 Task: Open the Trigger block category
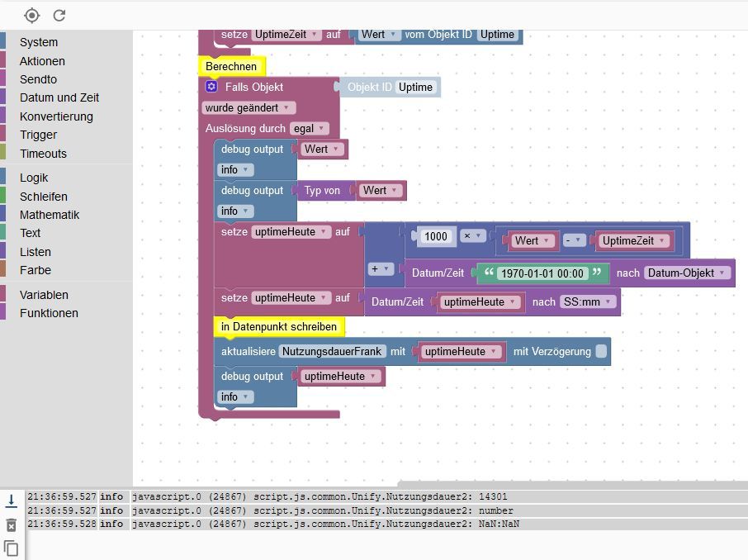[38, 135]
